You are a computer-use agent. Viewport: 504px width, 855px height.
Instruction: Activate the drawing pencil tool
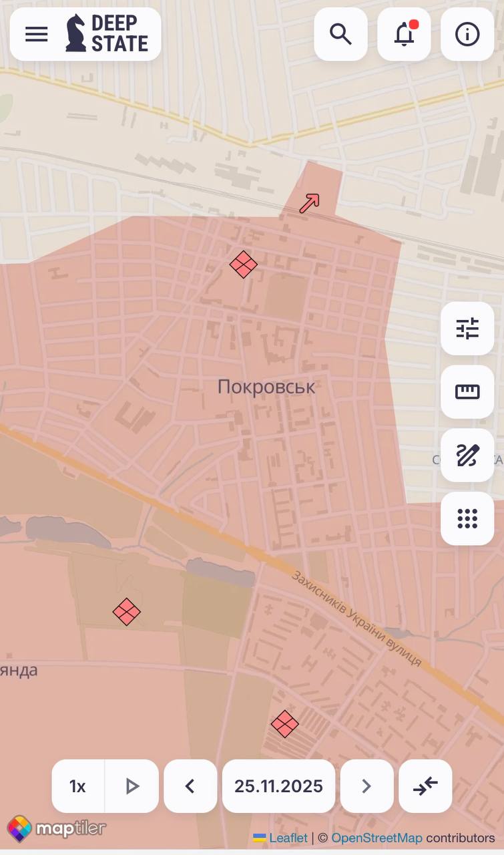(x=467, y=456)
